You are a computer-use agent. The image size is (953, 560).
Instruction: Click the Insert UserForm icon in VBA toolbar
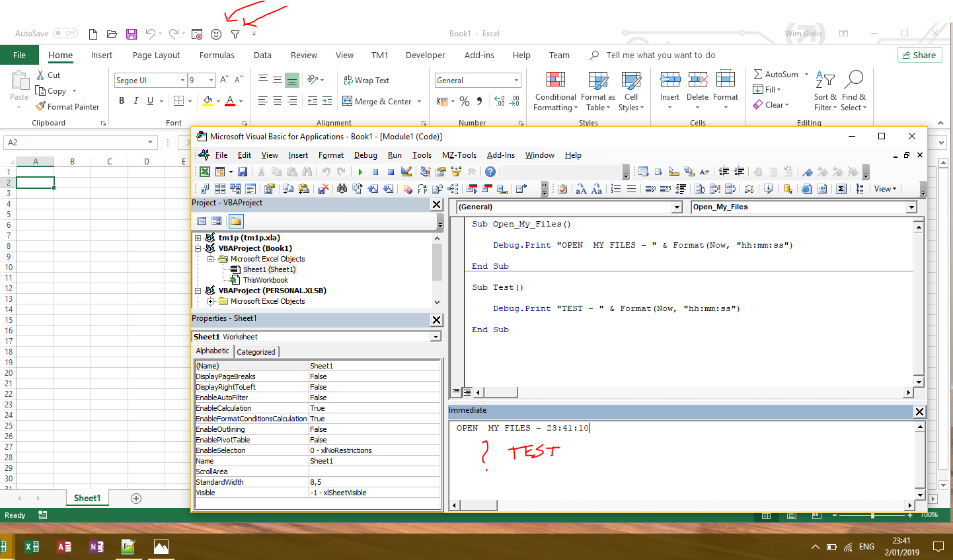(x=219, y=172)
